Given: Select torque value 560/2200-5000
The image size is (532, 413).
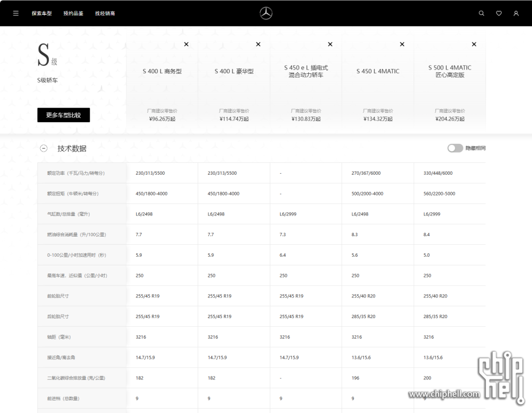Looking at the screenshot, I should pos(439,194).
